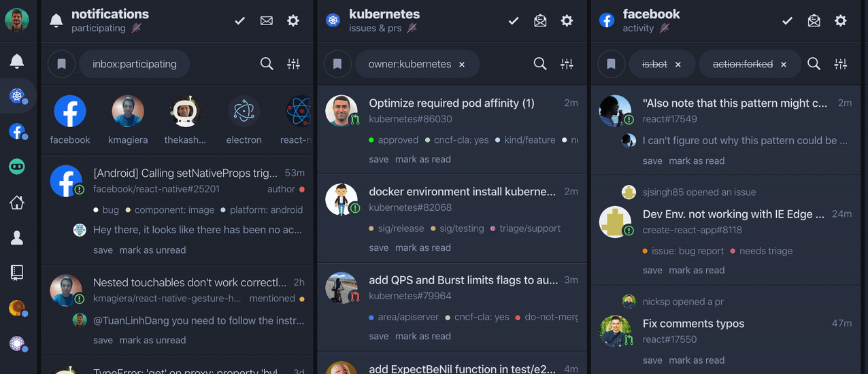Open Nested touchables don't work notification
This screenshot has height=374, width=868.
pyautogui.click(x=190, y=282)
